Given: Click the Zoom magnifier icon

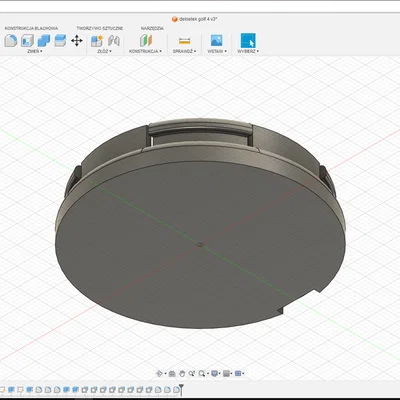Looking at the screenshot, I should (x=202, y=373).
